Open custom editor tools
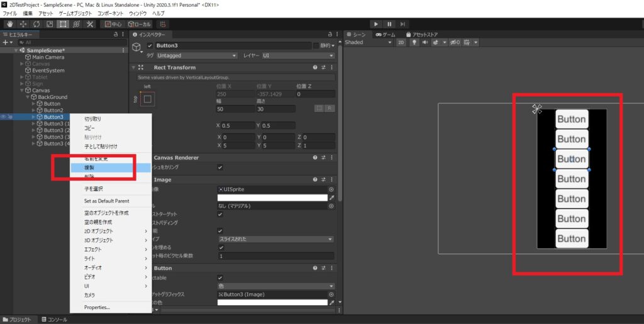 tap(89, 25)
